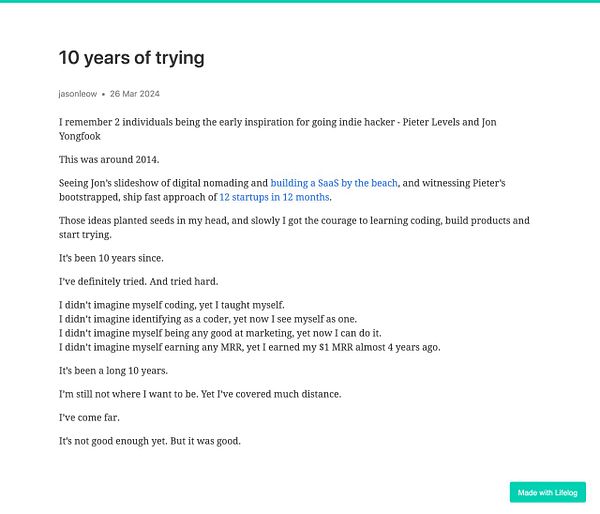Click the '10 years of trying' title
This screenshot has height=514, width=600.
click(132, 58)
